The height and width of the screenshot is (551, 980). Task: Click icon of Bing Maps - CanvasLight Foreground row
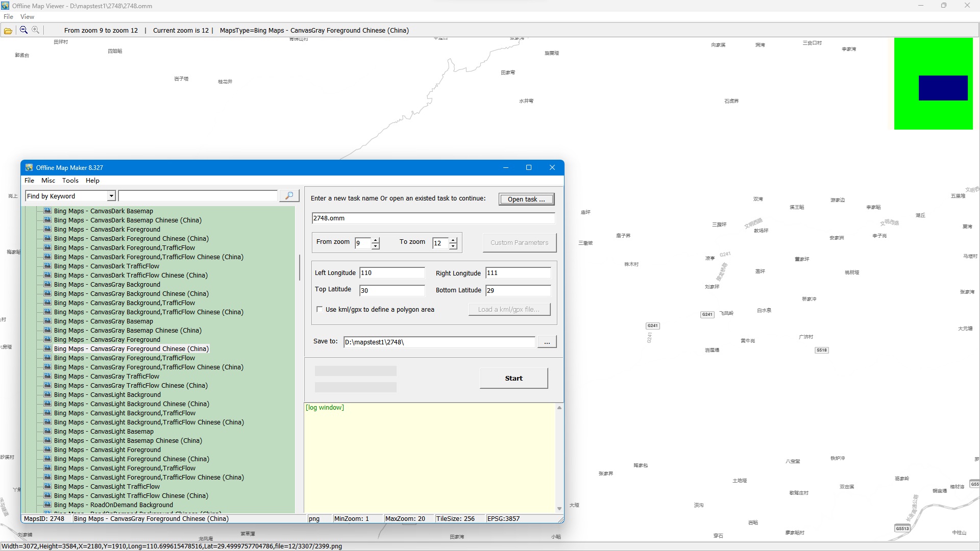[47, 449]
